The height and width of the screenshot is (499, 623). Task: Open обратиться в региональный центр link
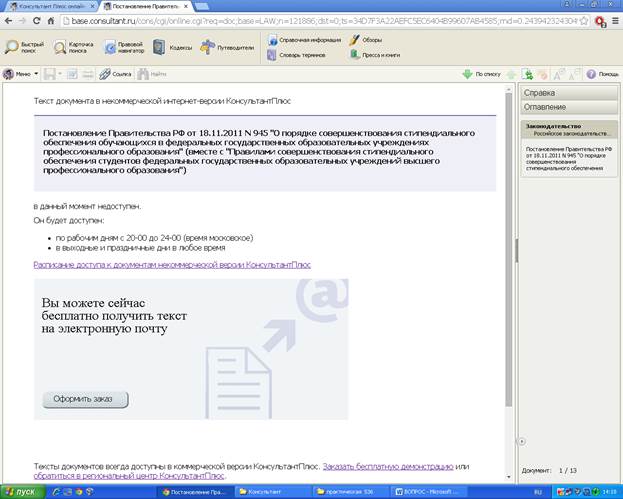(x=129, y=476)
